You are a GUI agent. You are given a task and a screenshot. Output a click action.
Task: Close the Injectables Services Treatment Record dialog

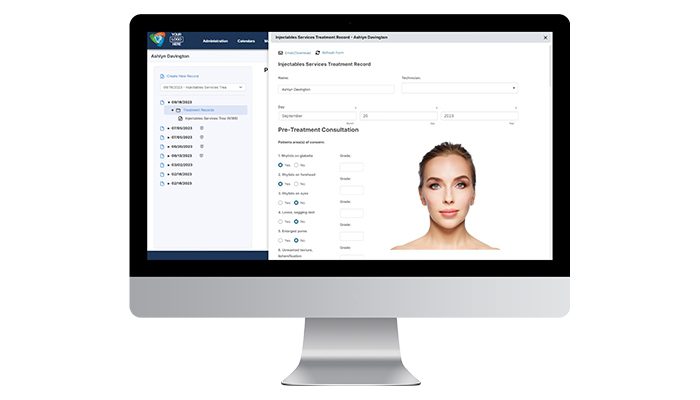coord(545,38)
